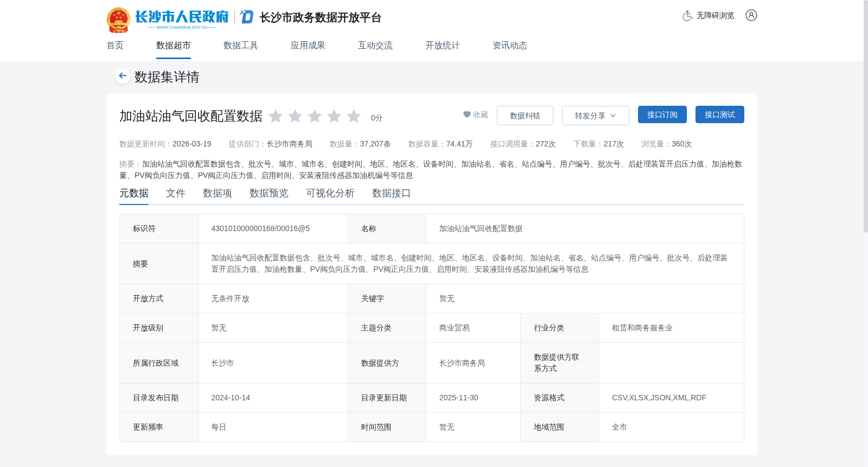Switch to the 可视化分析 tab
Image resolution: width=868 pixels, height=467 pixels.
[330, 193]
